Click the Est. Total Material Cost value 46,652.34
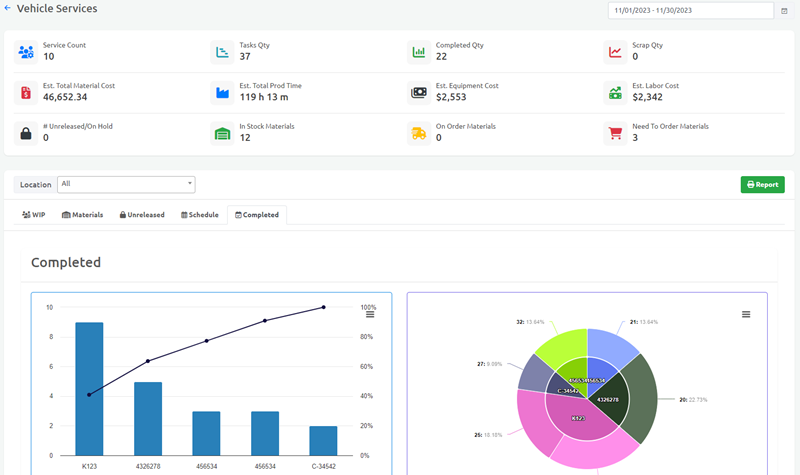The image size is (800, 475). click(x=65, y=97)
